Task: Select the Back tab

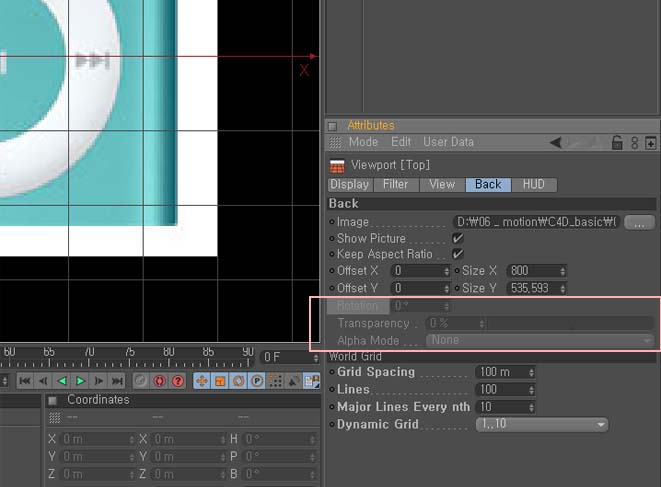Action: 488,185
